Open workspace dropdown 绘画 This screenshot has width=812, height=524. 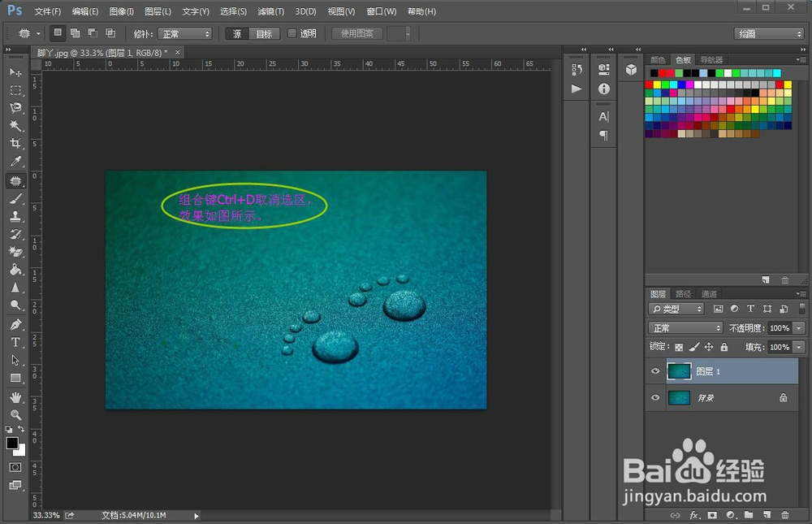pos(768,33)
